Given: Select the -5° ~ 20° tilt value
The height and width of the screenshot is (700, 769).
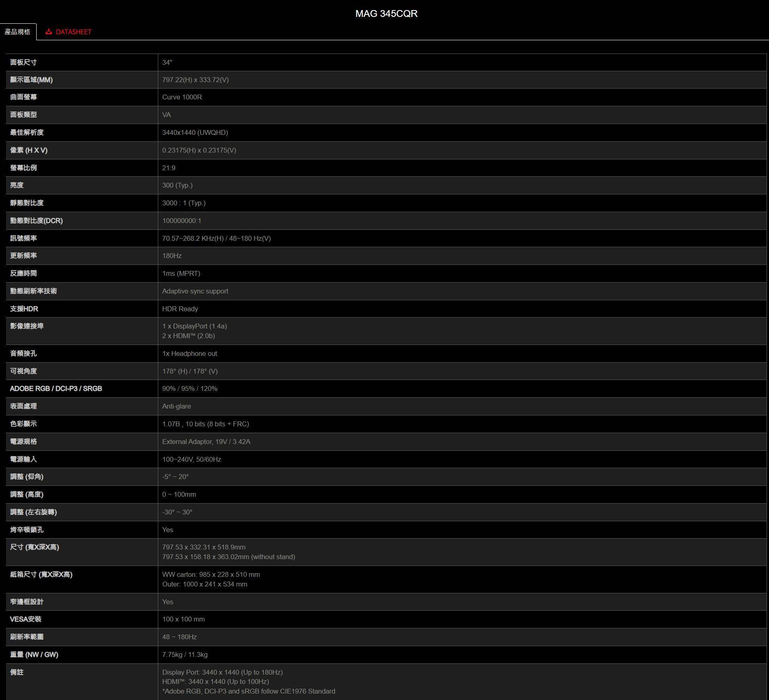Looking at the screenshot, I should [175, 477].
